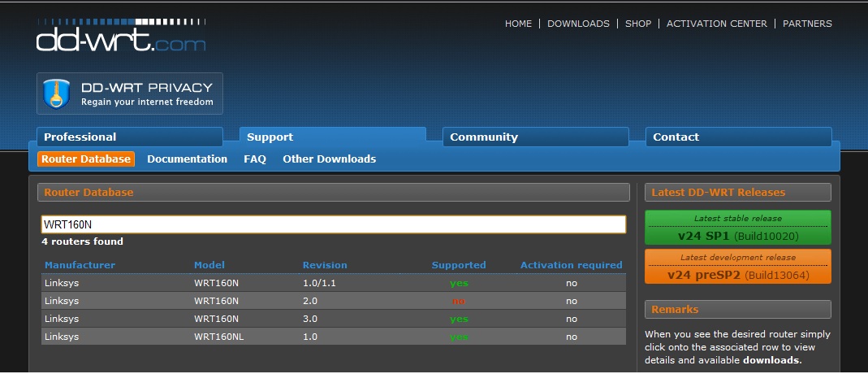Click the Revision column header

point(325,265)
